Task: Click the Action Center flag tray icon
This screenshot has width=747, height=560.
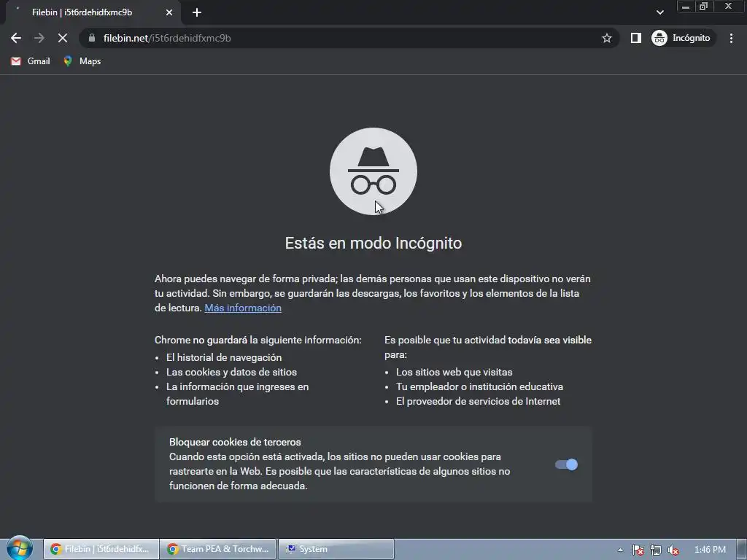Action: pyautogui.click(x=638, y=550)
